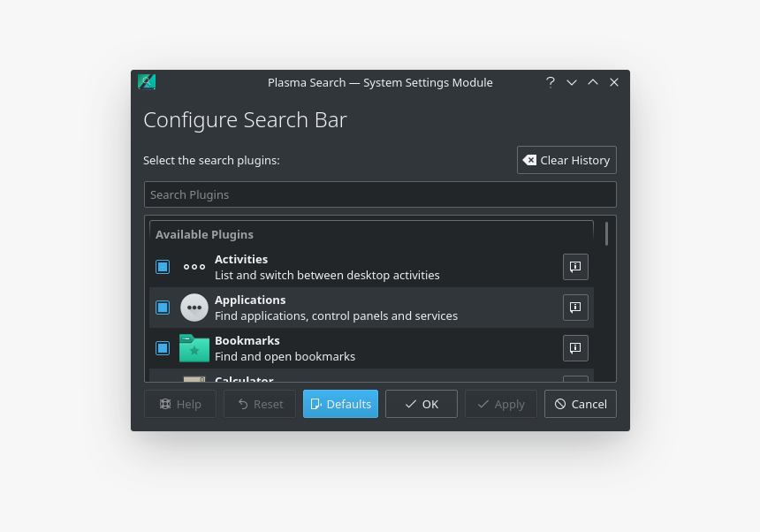Click 'Find and open bookmarks' description

coord(285,357)
